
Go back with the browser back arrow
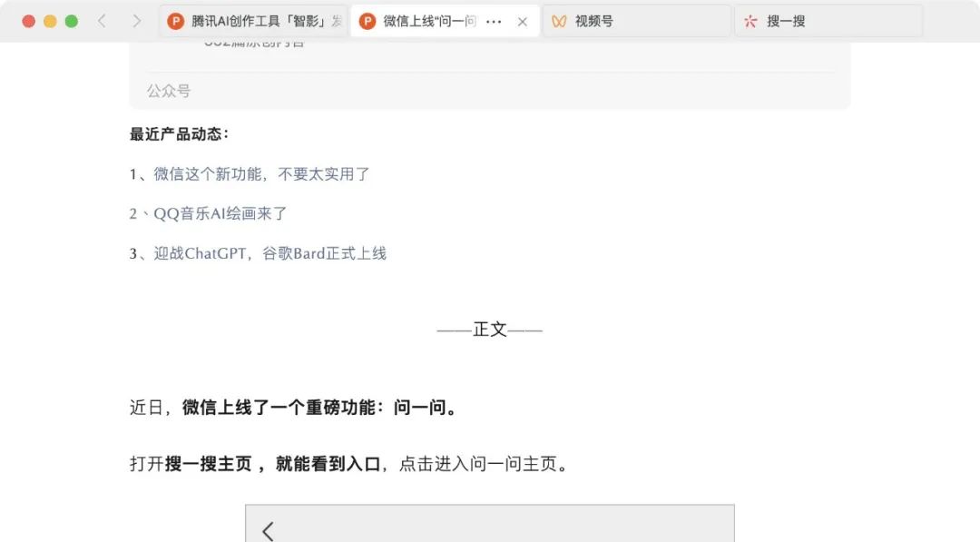(102, 21)
